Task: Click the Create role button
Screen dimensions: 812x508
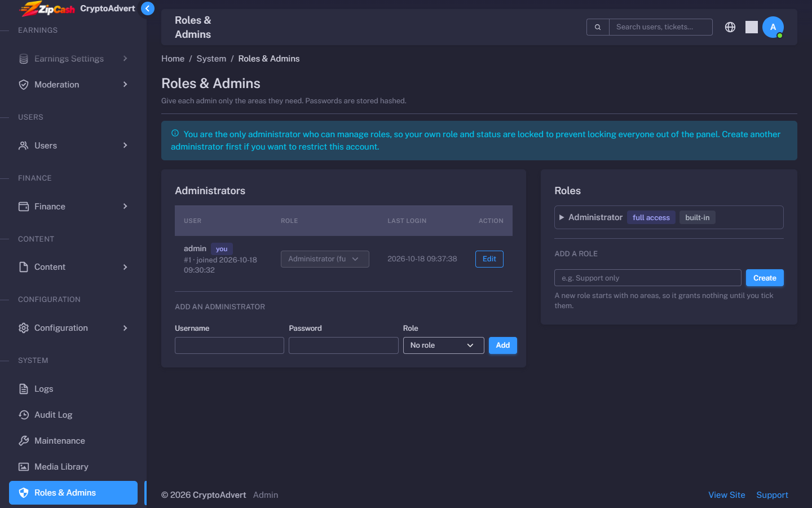Action: pos(765,278)
